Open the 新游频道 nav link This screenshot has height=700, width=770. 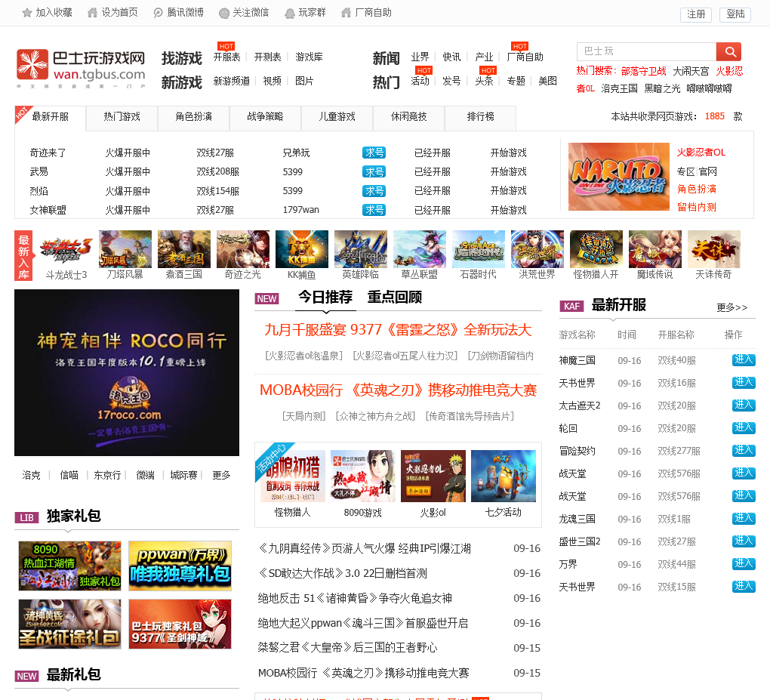point(231,81)
